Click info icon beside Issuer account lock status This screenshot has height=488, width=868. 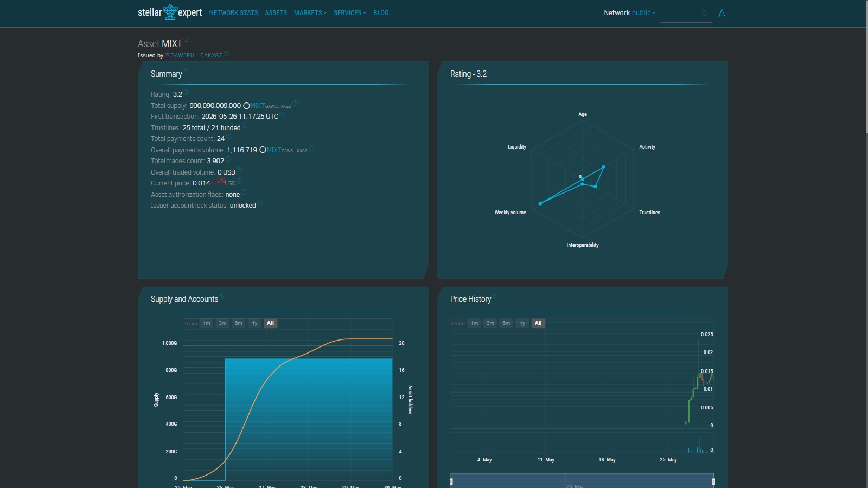tap(260, 203)
